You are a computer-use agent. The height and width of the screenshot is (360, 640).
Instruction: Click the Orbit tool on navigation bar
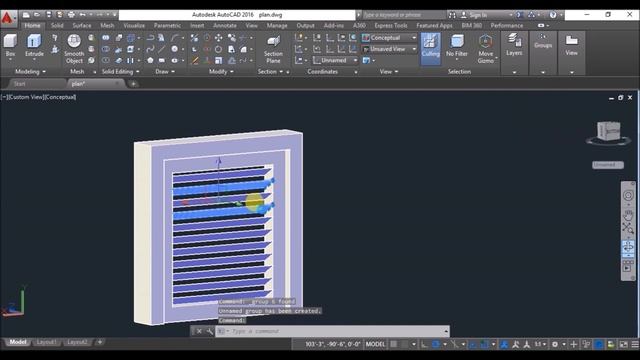(x=628, y=247)
